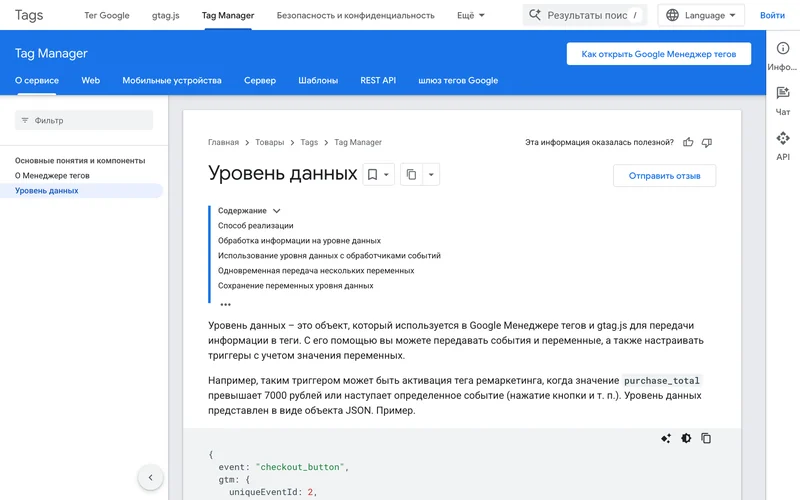This screenshot has width=800, height=500.
Task: Open Основные понятия и компоненты sidebar item
Action: pyautogui.click(x=80, y=161)
